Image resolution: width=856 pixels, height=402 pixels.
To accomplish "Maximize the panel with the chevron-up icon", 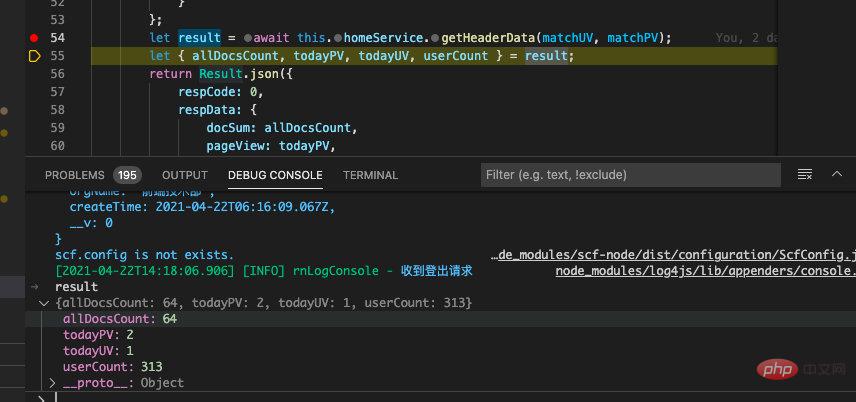I will click(835, 175).
